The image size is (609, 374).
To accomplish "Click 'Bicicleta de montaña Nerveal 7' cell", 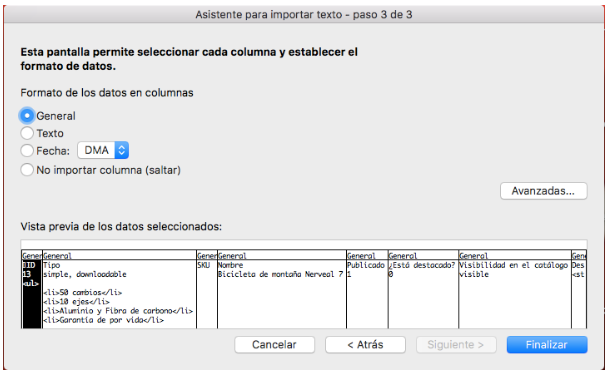I will [x=280, y=274].
